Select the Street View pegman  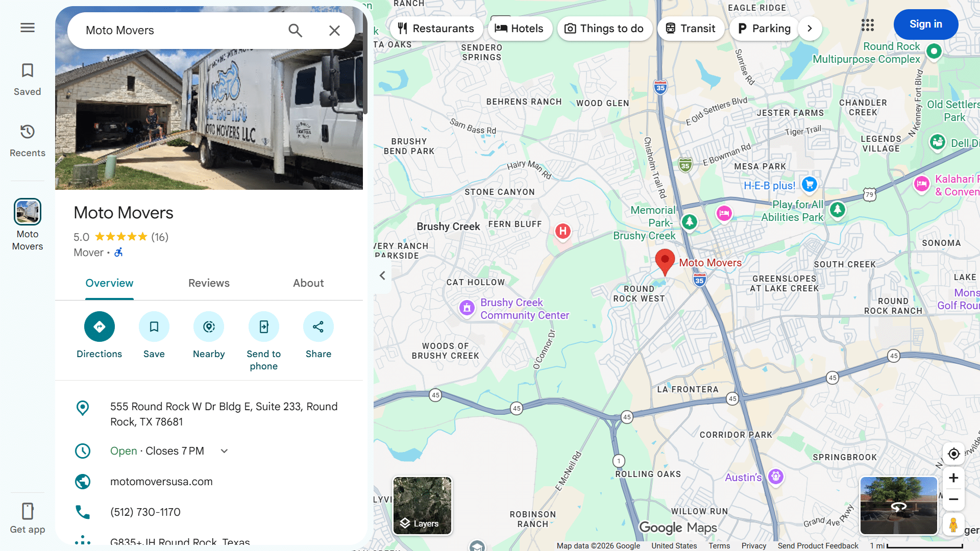click(x=953, y=524)
